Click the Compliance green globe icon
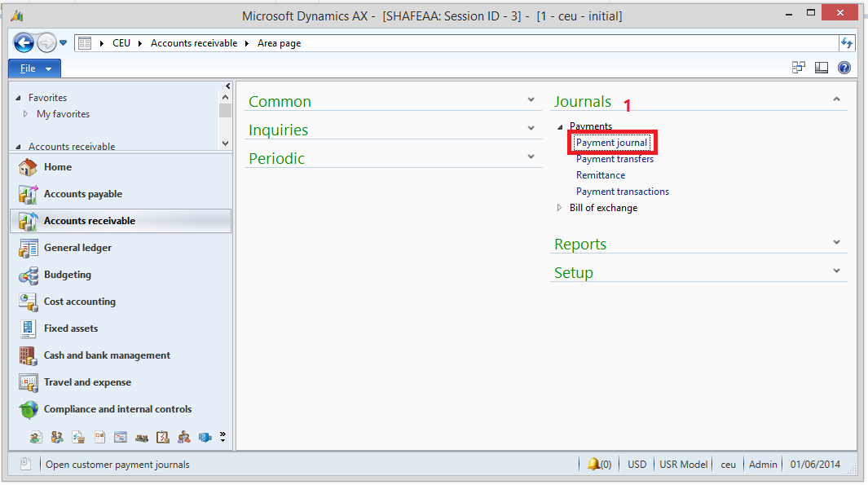Image resolution: width=868 pixels, height=485 pixels. (x=28, y=409)
